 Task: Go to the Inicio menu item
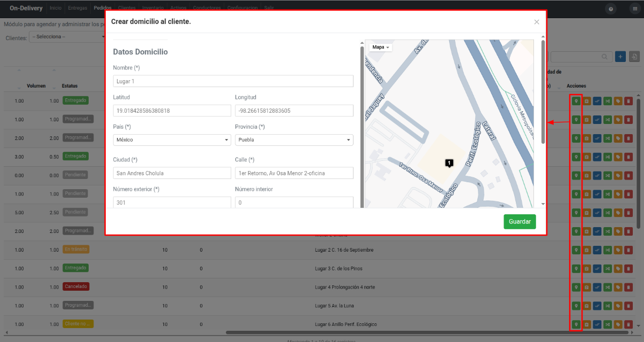coord(56,8)
